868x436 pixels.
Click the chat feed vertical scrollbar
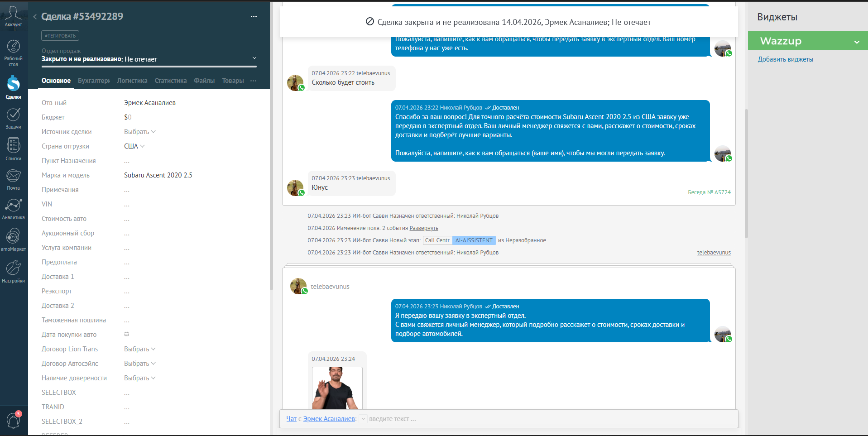click(x=746, y=173)
